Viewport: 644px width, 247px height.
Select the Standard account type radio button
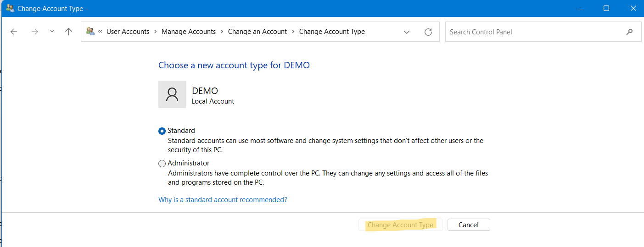(x=162, y=131)
